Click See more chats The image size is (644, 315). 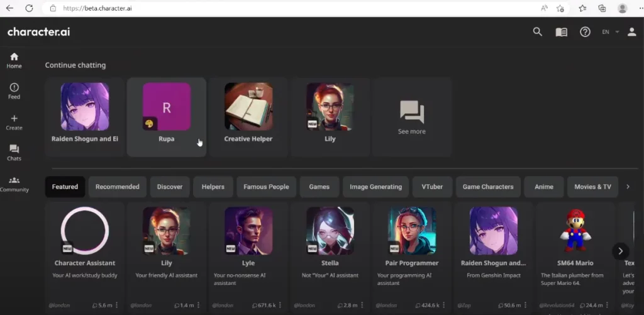click(411, 117)
